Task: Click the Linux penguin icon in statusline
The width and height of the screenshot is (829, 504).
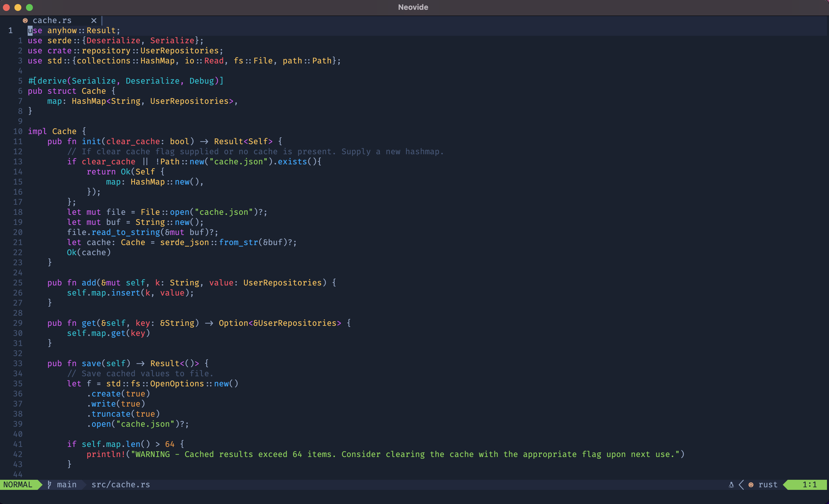Action: click(731, 484)
